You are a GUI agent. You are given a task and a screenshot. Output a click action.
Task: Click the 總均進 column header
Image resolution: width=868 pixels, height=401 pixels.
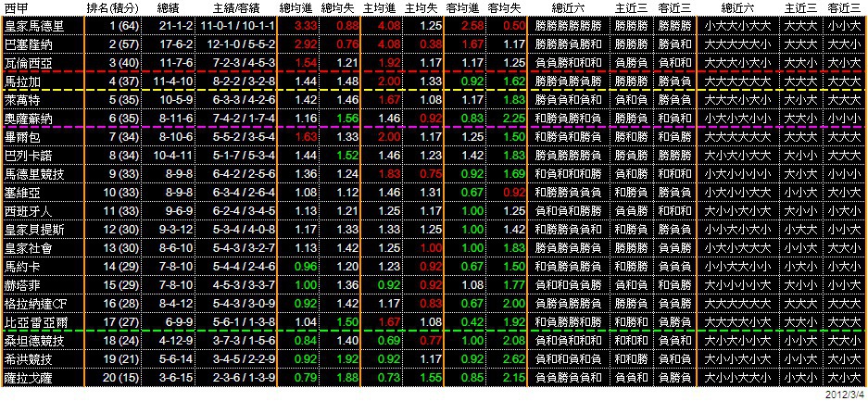pos(296,8)
